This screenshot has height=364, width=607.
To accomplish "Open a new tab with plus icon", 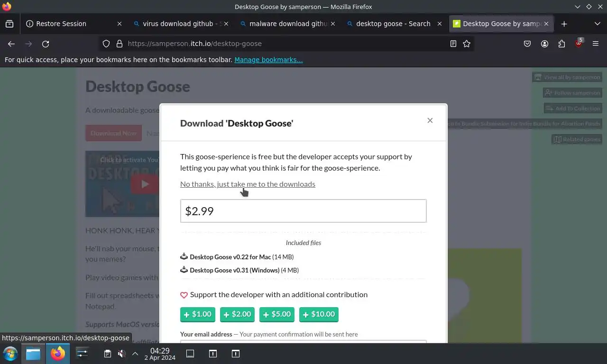I will tap(564, 24).
